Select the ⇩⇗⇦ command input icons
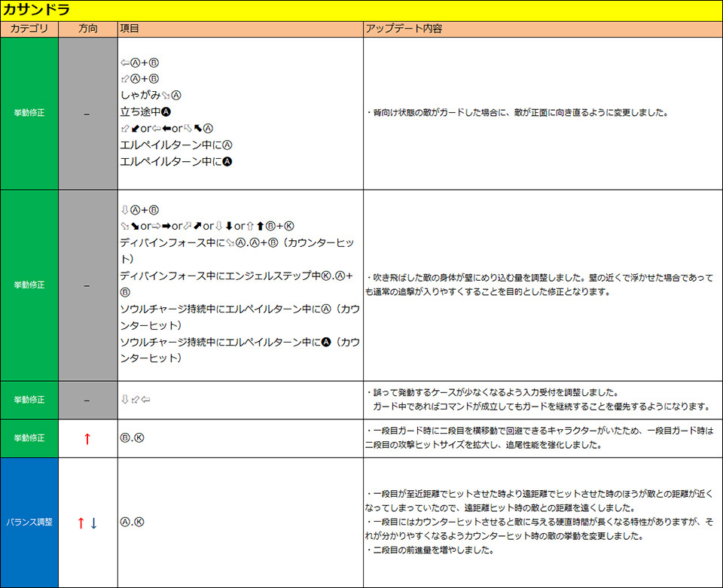 coord(136,400)
